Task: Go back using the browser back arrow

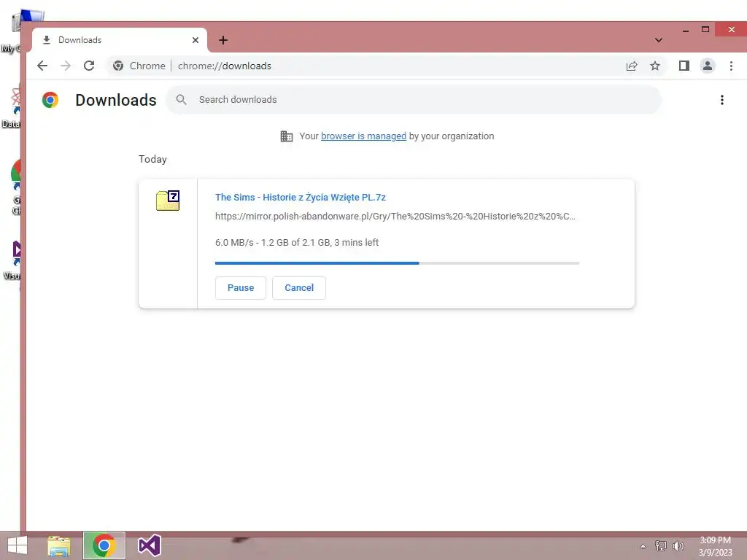Action: [42, 66]
